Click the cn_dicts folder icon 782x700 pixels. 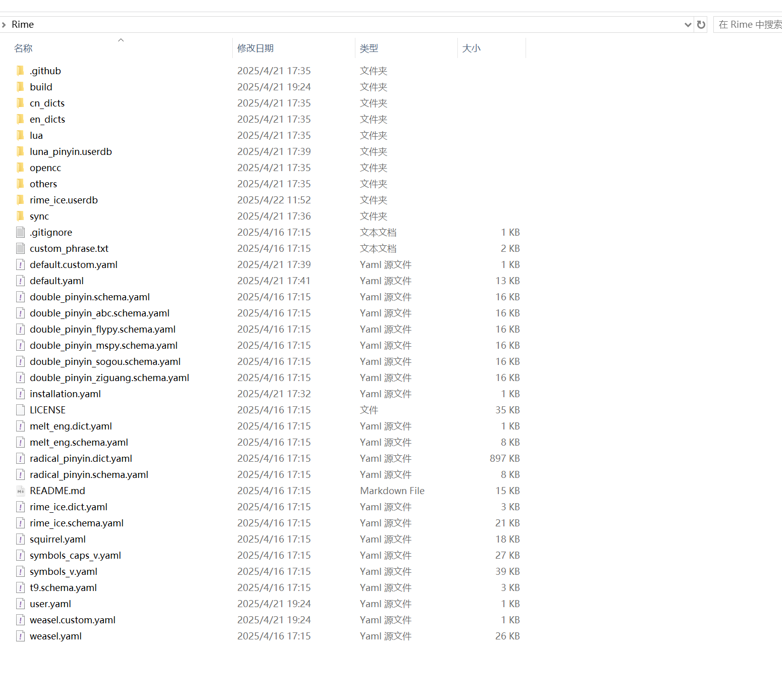20,103
